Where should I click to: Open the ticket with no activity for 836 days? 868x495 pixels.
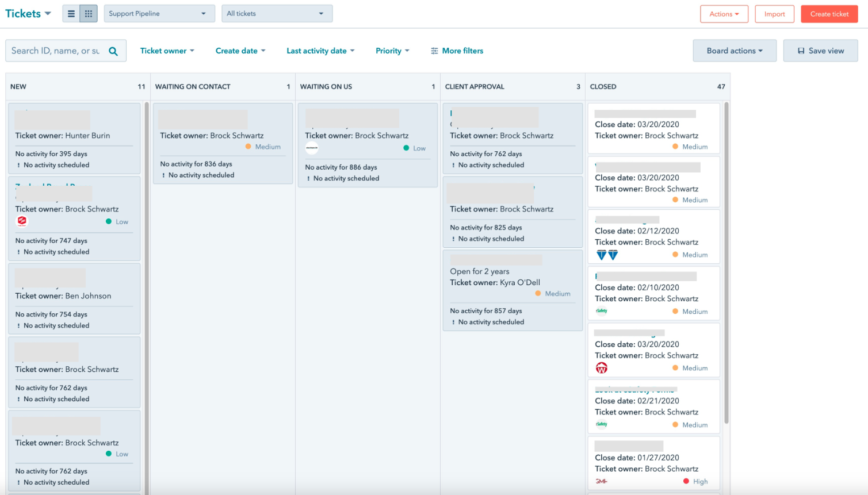223,144
